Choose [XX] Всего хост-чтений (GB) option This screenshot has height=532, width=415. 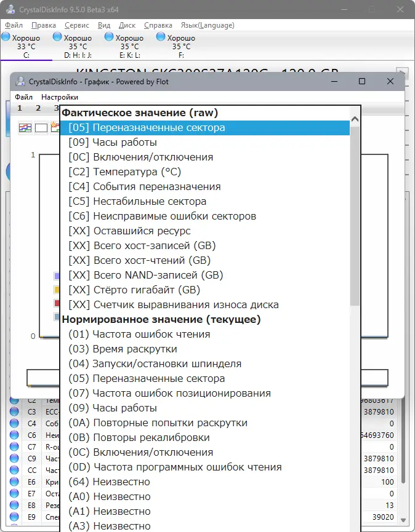pos(205,261)
